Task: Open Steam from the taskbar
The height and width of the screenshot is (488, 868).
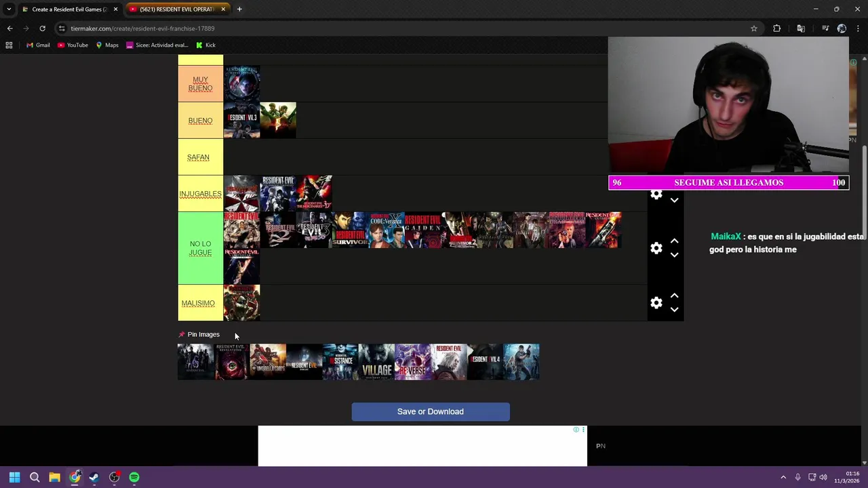Action: [94, 477]
